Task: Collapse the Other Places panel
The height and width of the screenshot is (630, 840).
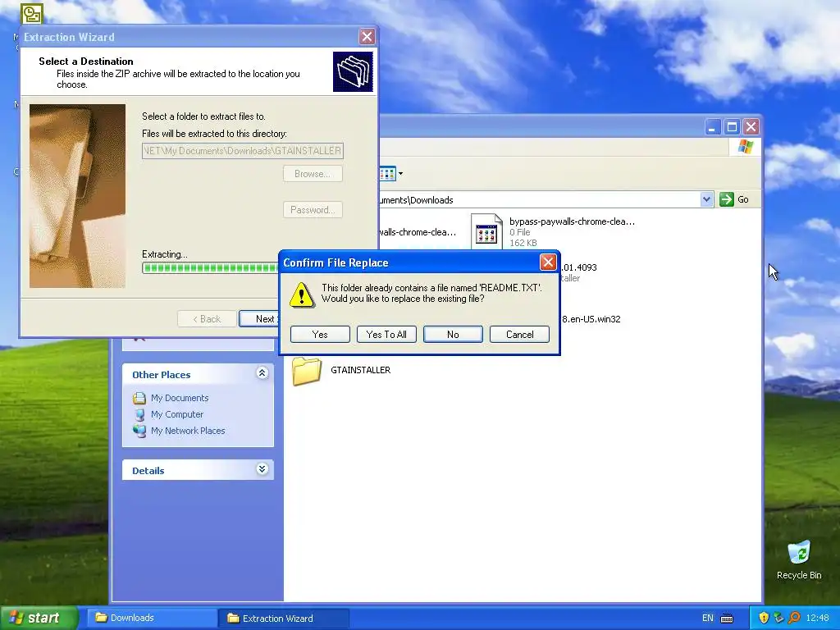Action: [262, 373]
